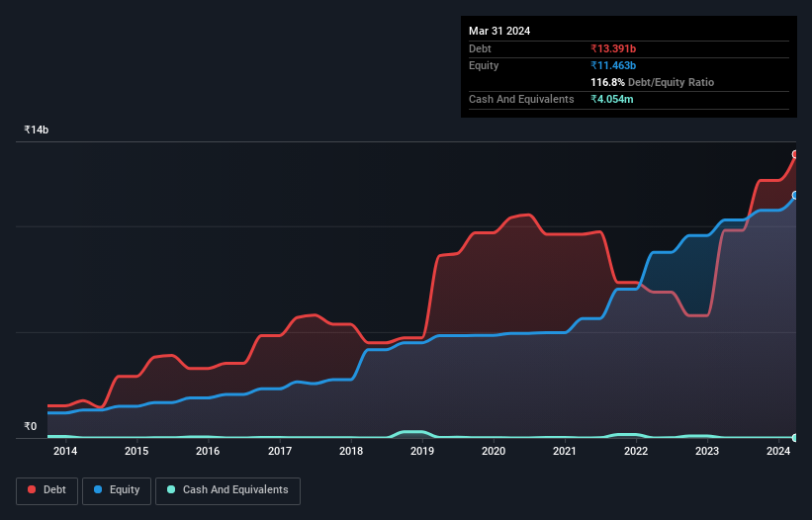Viewport: 812px width, 520px height.
Task: Click the tooltip Debt row label
Action: (480, 48)
